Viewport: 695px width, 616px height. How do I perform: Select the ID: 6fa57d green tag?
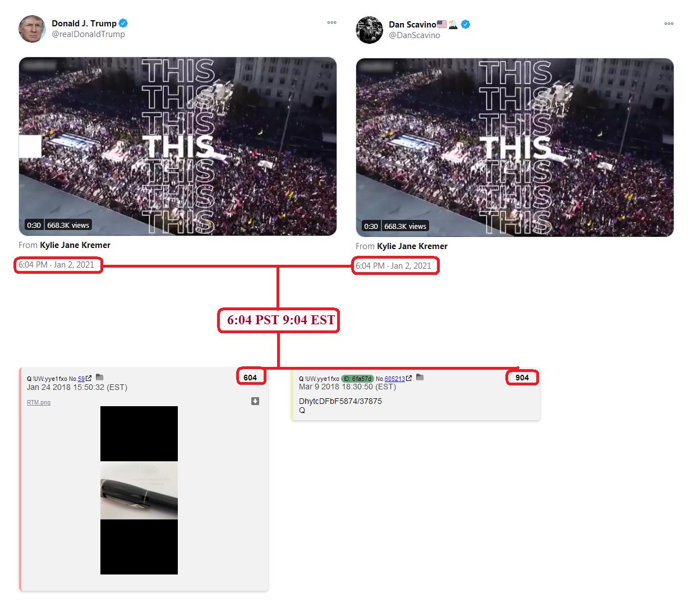[357, 379]
